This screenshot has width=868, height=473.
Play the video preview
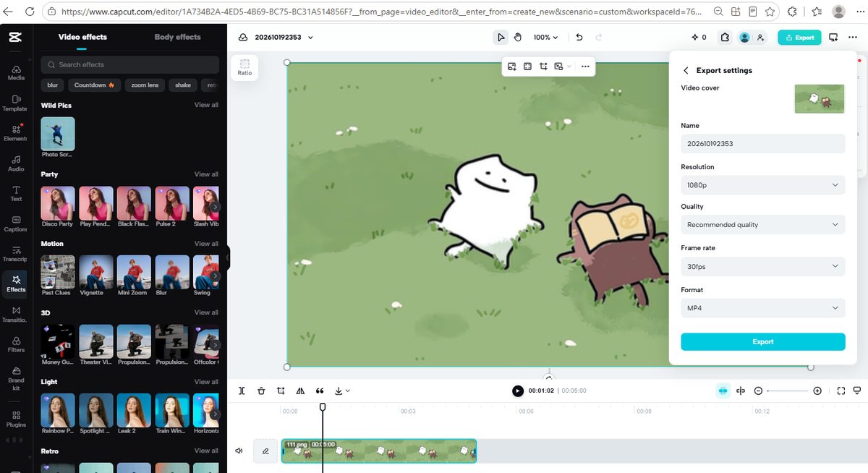tap(518, 391)
